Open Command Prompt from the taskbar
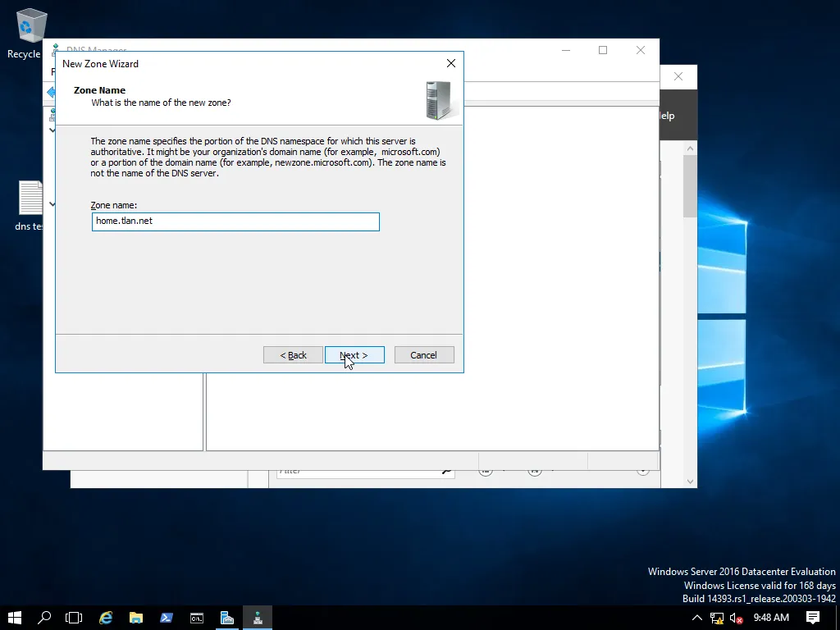This screenshot has width=840, height=630. pos(197,618)
